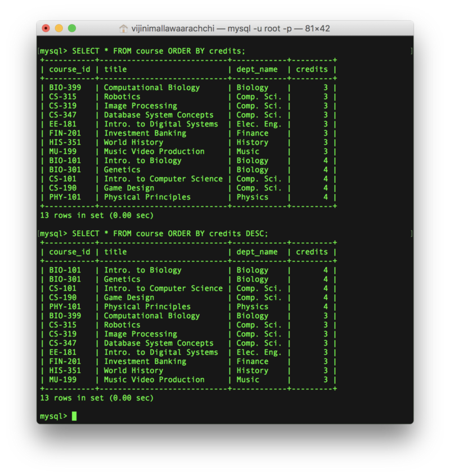Image resolution: width=450 pixels, height=476 pixels.
Task: Maximize the window using the green button
Action: 72,28
